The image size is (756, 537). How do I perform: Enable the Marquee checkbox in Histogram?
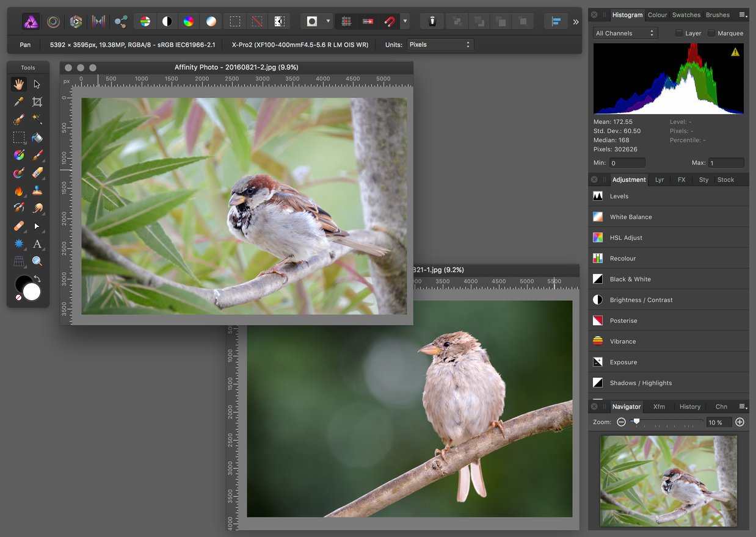tap(711, 33)
